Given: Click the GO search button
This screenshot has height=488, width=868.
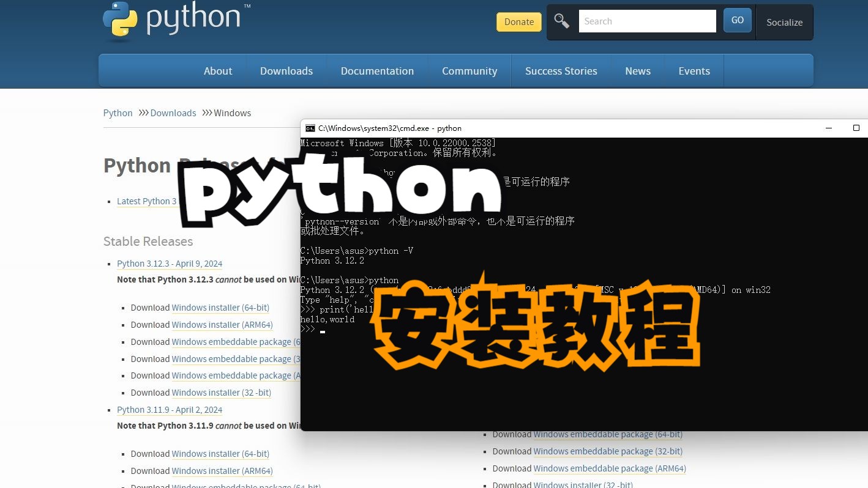Looking at the screenshot, I should tap(738, 20).
